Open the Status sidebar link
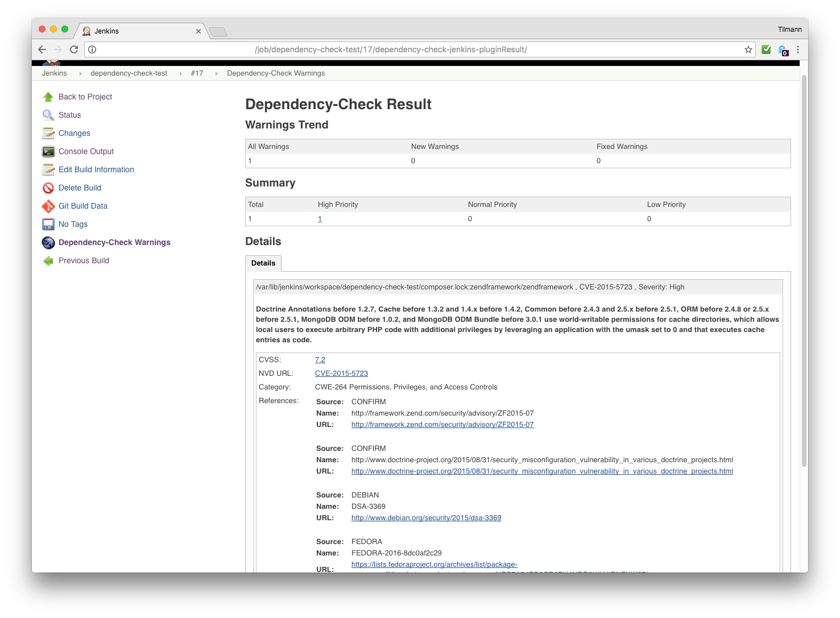This screenshot has height=618, width=840. (69, 115)
